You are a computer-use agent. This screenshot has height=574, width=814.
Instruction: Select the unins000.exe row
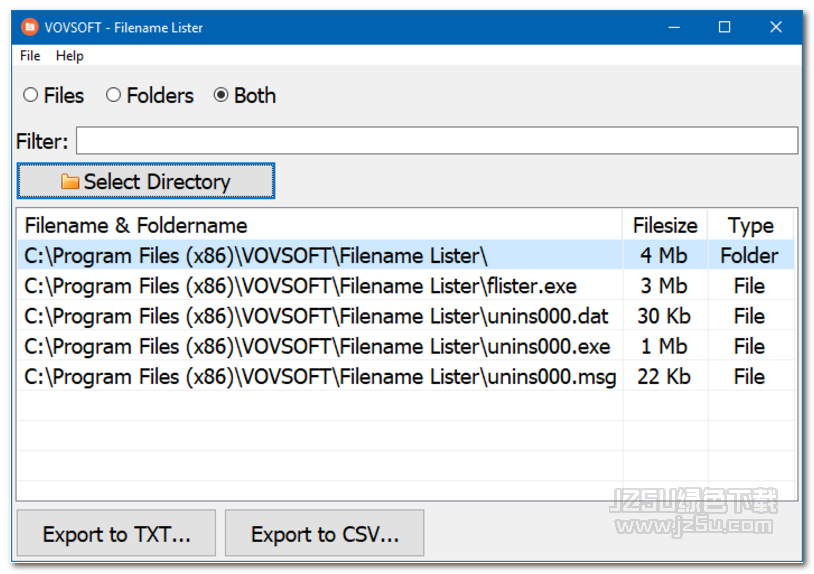(406, 346)
